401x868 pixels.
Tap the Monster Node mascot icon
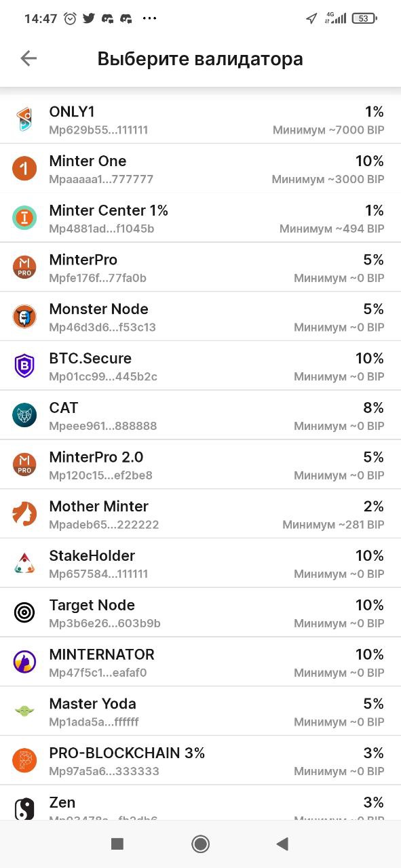point(24,316)
